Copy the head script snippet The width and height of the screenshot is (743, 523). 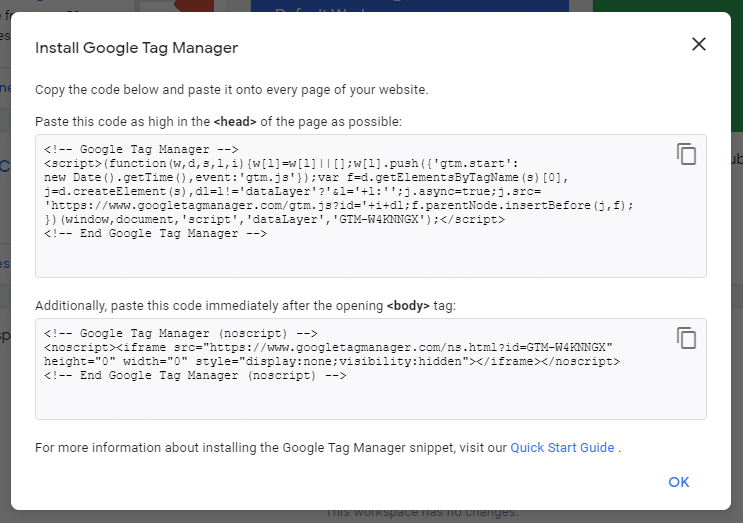point(686,154)
